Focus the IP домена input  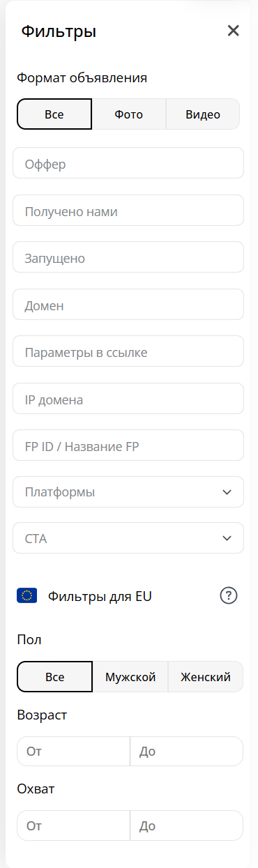[x=128, y=398]
